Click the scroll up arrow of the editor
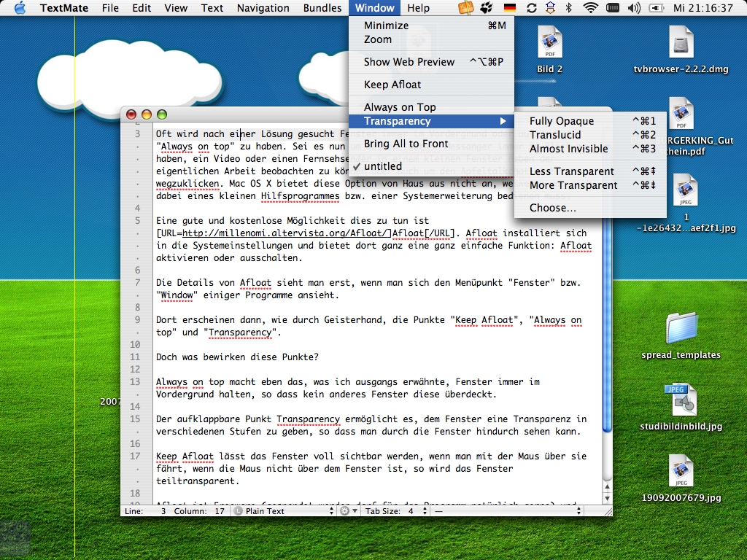 click(x=607, y=487)
